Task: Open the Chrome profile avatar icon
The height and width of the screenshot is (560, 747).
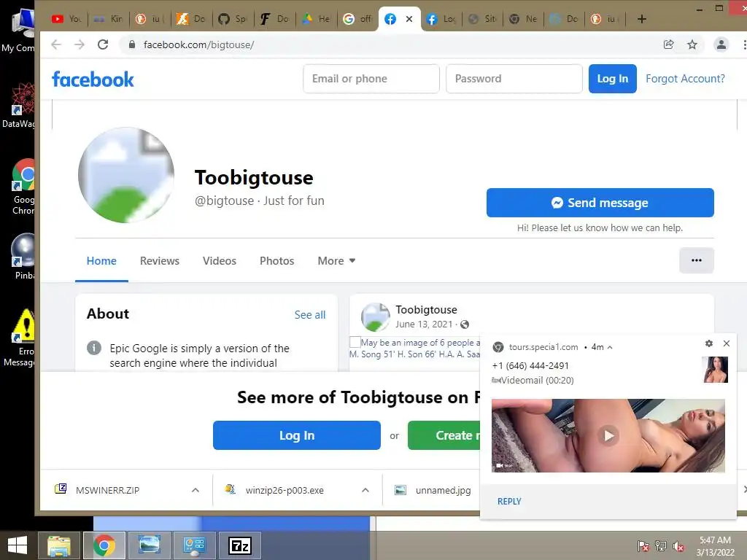Action: [721, 44]
